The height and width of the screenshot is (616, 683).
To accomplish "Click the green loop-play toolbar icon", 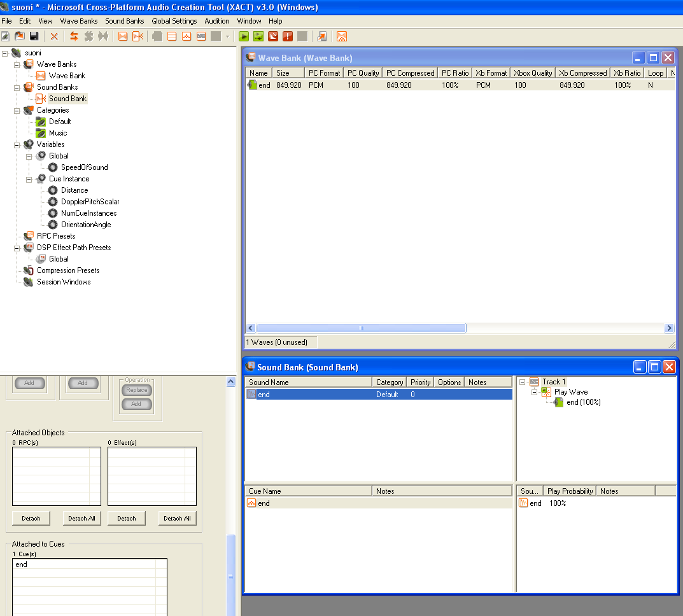I will click(x=258, y=36).
